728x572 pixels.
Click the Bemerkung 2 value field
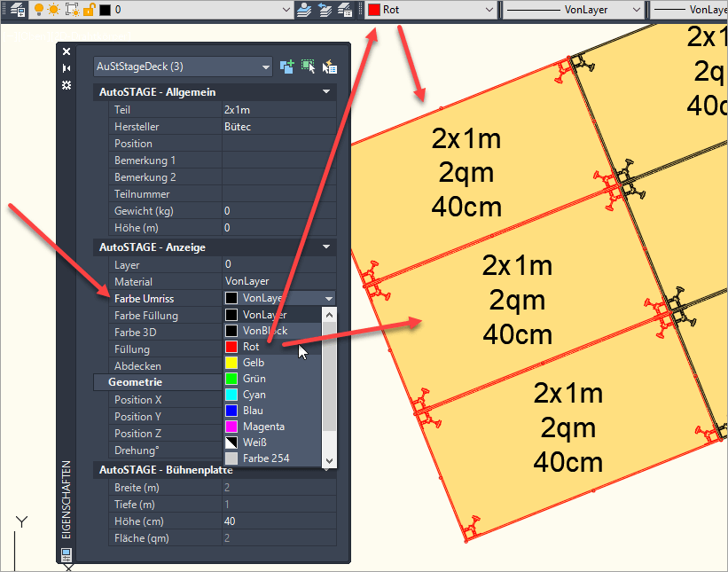point(279,176)
